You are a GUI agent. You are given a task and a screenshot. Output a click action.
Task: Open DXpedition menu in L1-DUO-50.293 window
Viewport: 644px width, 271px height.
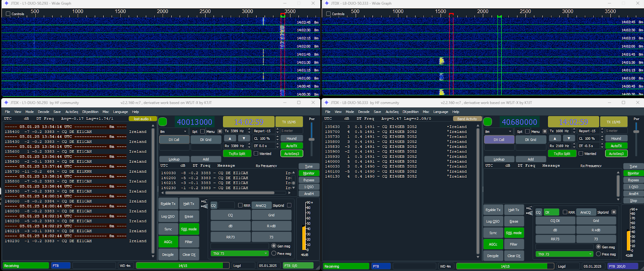(x=90, y=112)
